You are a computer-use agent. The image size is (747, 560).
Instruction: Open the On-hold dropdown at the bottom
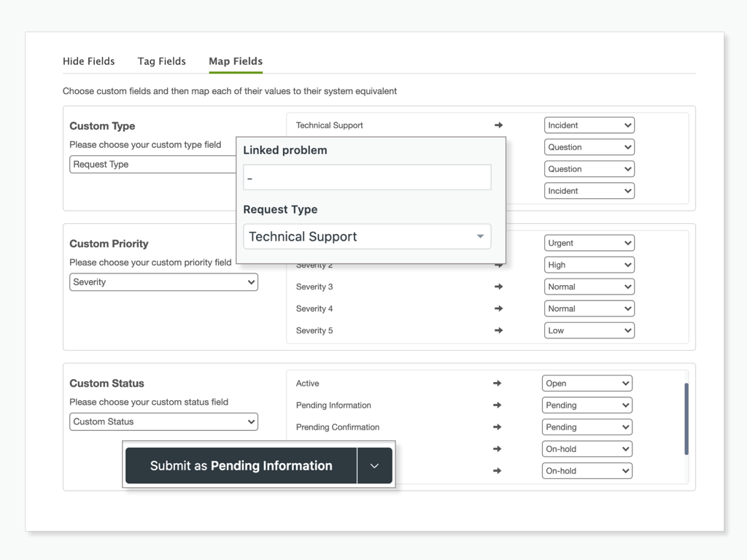pos(587,470)
